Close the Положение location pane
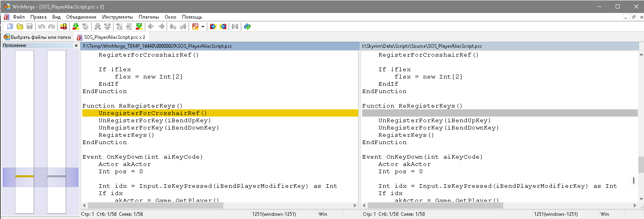 pyautogui.click(x=76, y=46)
